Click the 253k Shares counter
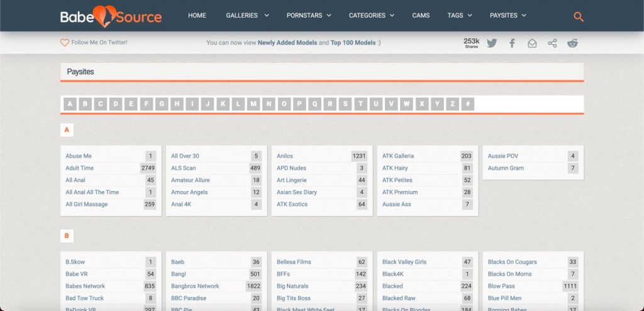This screenshot has width=644, height=311. click(x=472, y=43)
